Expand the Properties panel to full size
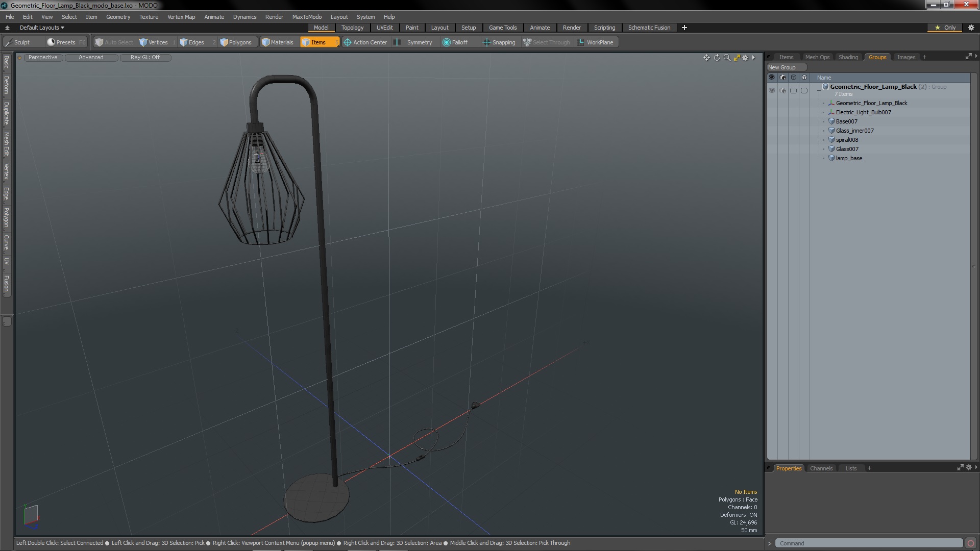The width and height of the screenshot is (980, 551). pyautogui.click(x=960, y=468)
